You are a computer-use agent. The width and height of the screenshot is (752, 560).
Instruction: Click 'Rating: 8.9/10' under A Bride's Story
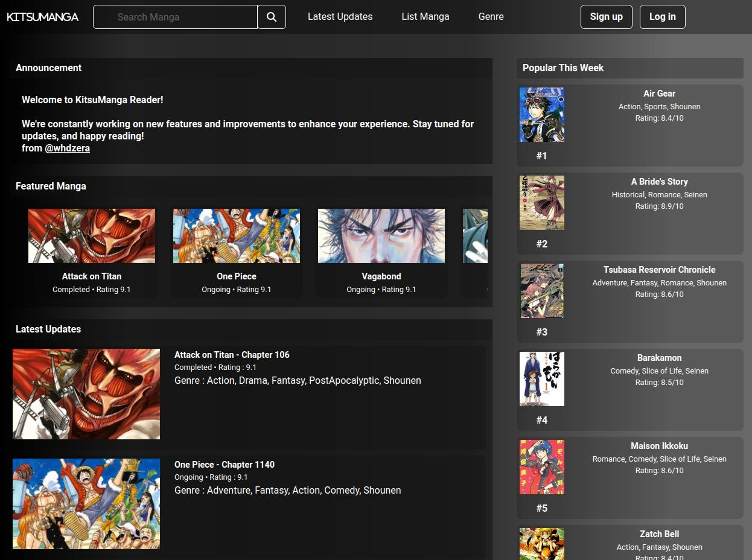click(x=659, y=206)
